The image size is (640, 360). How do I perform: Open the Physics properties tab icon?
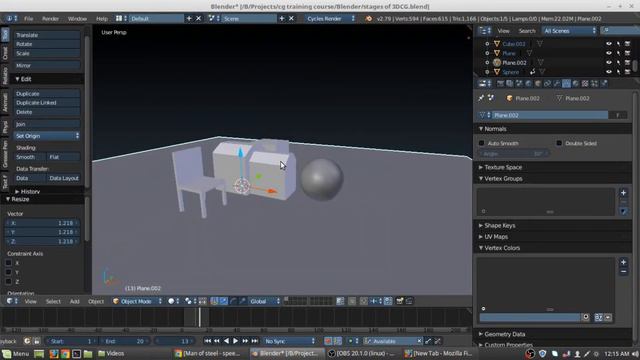pos(604,84)
